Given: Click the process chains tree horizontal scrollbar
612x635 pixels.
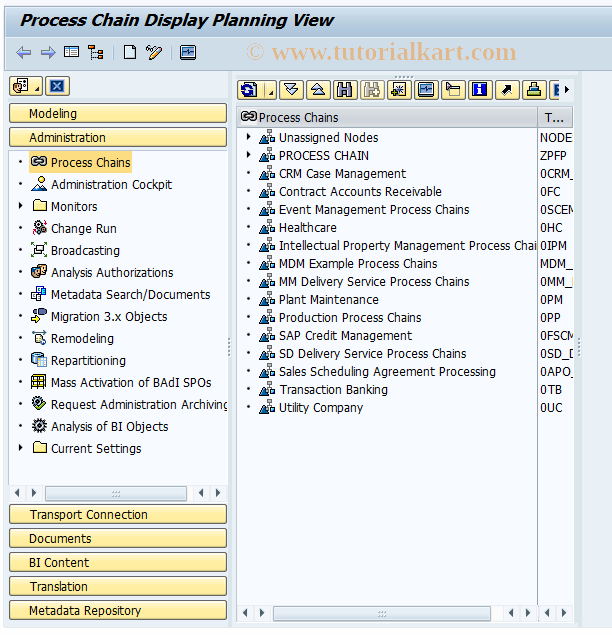Looking at the screenshot, I should 382,613.
